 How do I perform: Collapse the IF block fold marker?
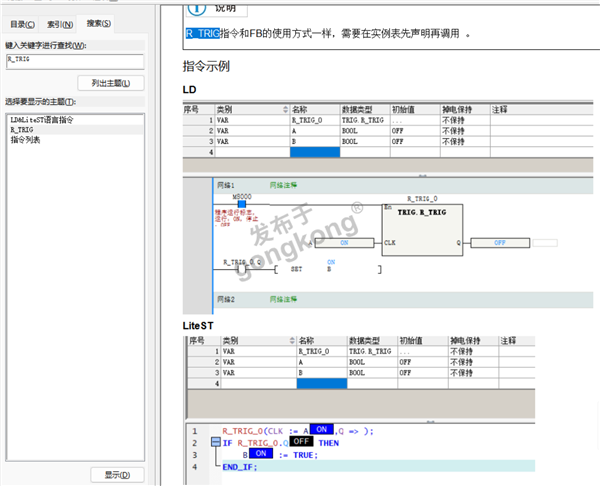pos(215,442)
